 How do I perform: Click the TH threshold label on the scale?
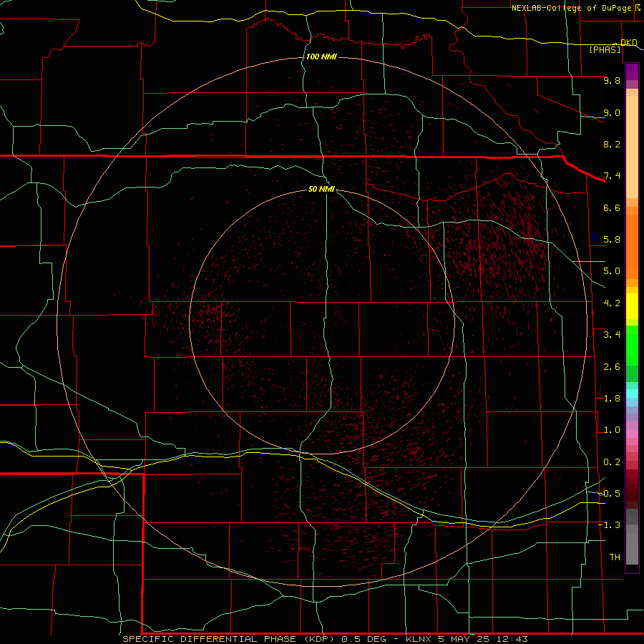615,557
